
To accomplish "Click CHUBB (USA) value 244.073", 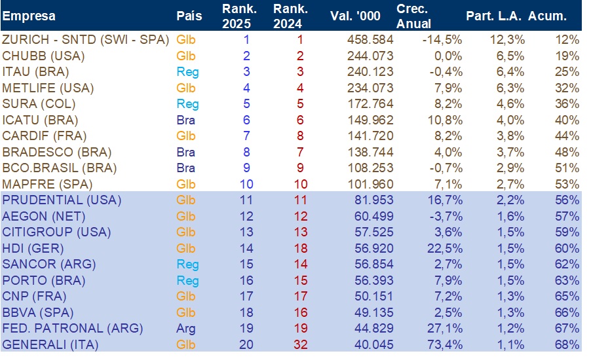I will pyautogui.click(x=370, y=56).
